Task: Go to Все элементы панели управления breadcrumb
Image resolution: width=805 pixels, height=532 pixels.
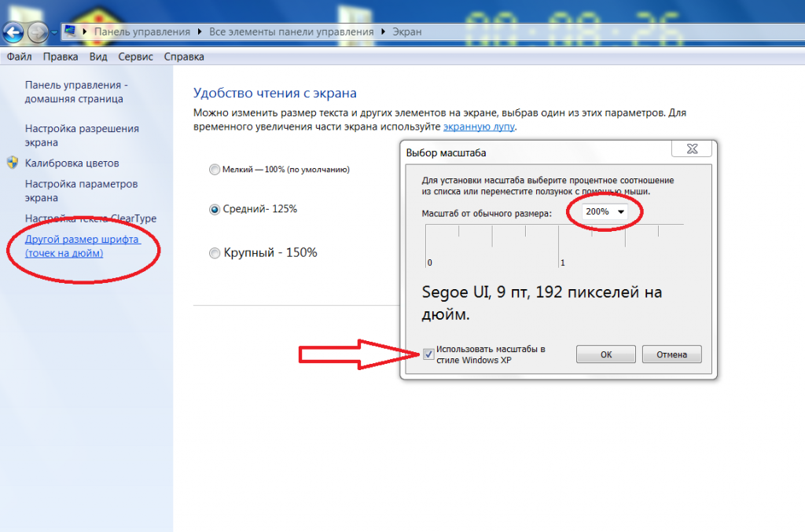Action: 291,31
